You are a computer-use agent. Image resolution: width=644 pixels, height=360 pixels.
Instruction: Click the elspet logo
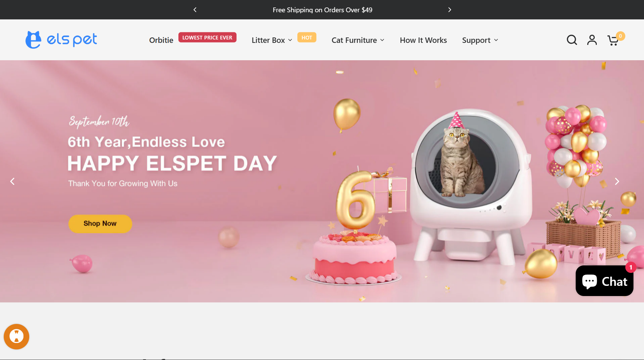pos(61,40)
